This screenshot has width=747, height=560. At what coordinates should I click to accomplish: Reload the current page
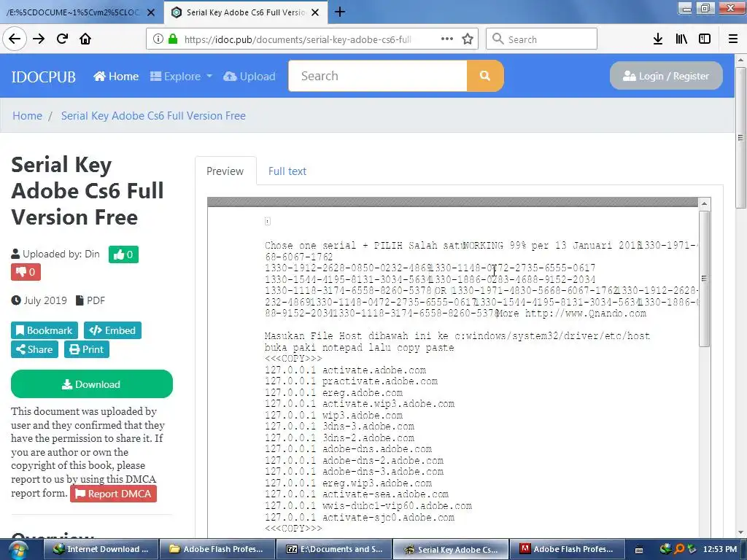[62, 39]
